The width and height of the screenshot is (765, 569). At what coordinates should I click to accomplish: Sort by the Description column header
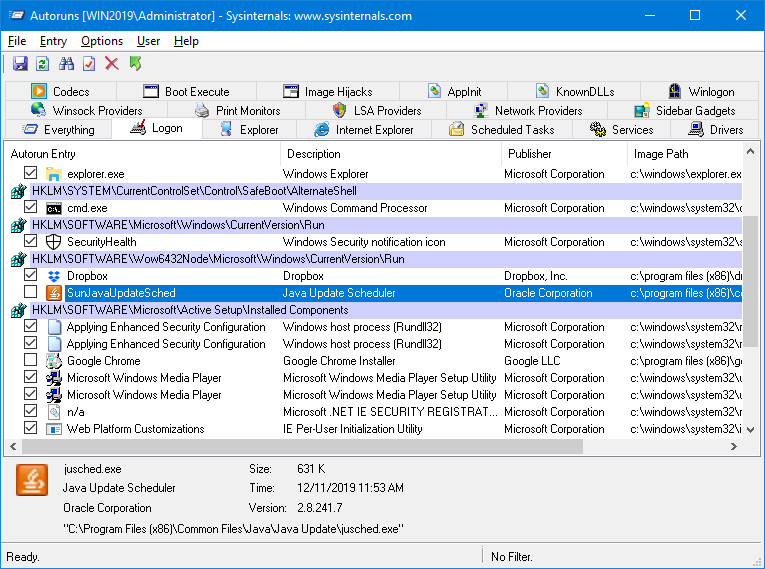click(391, 154)
